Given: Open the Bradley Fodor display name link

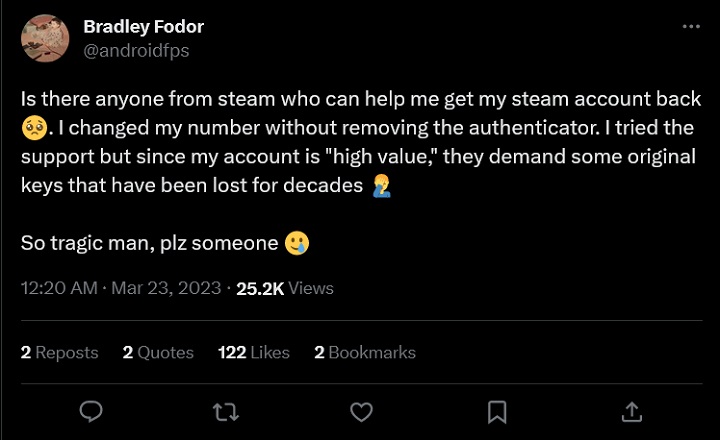Looking at the screenshot, I should click(x=143, y=27).
